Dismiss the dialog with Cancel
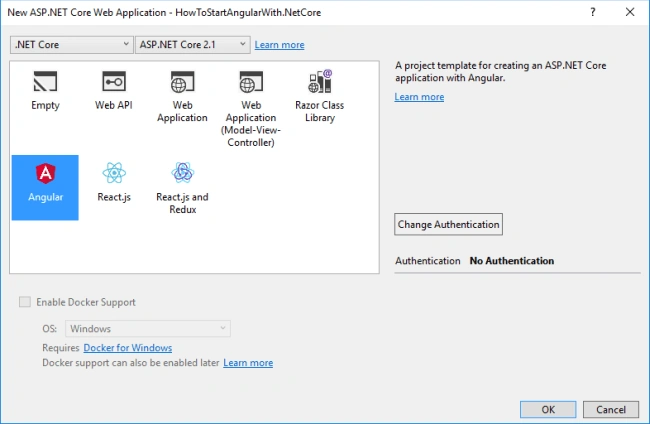 click(x=611, y=409)
